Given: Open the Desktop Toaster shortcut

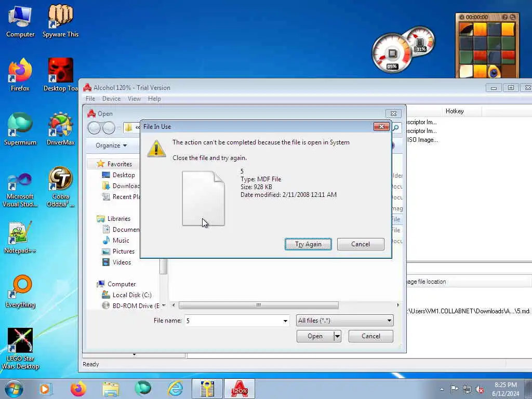Looking at the screenshot, I should click(60, 75).
